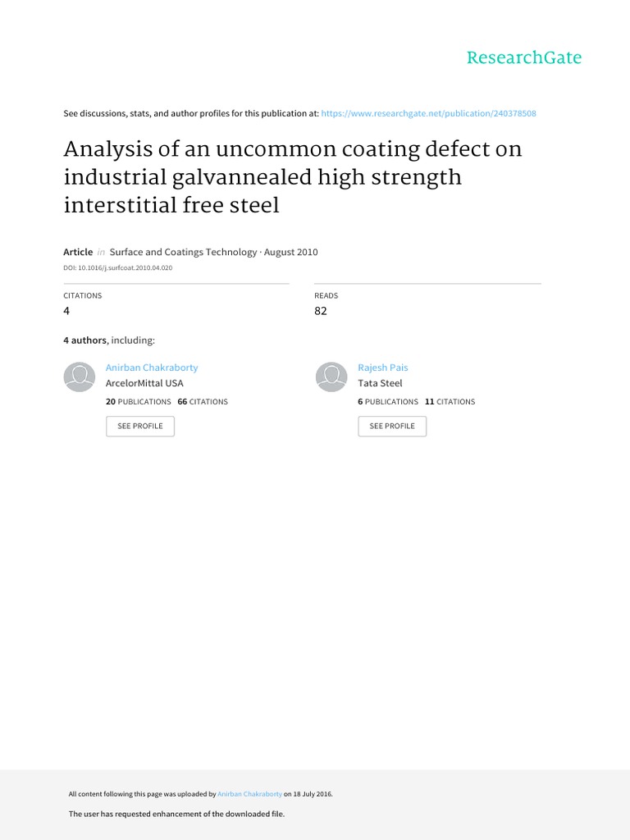View Anirban's 66 citations

point(203,402)
